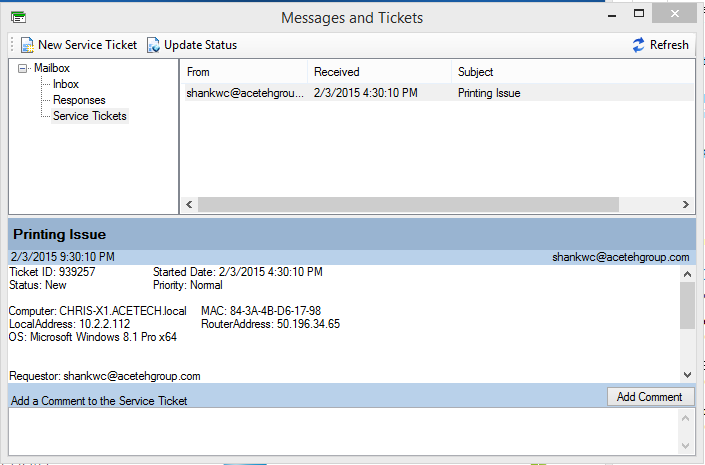Click the Computer: CHRIS-X1.ACETECH.local text
This screenshot has width=705, height=465.
pos(98,311)
